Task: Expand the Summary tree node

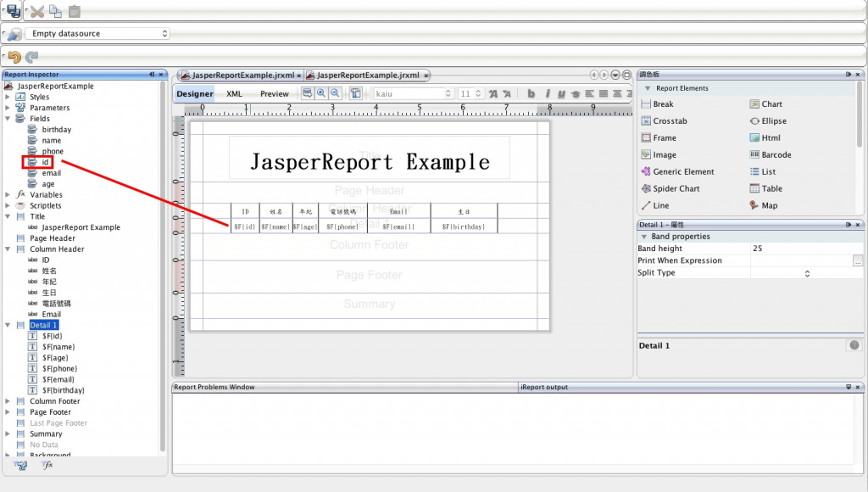Action: tap(8, 433)
